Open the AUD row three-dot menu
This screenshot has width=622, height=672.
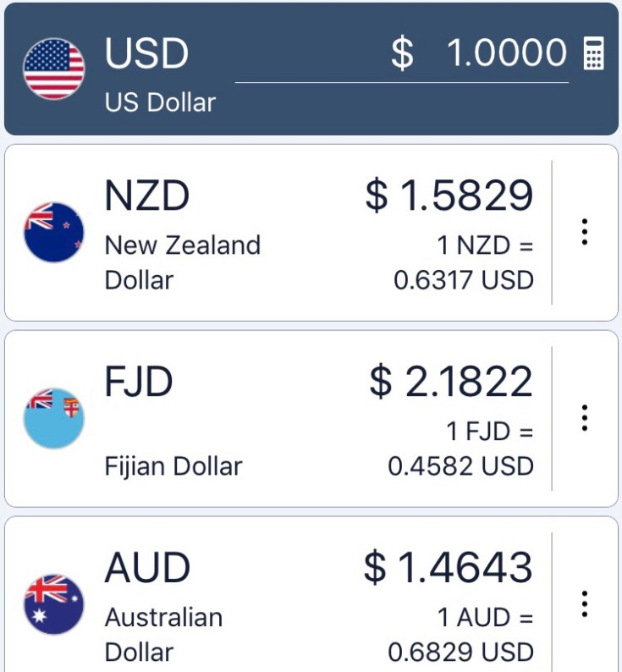(x=584, y=604)
